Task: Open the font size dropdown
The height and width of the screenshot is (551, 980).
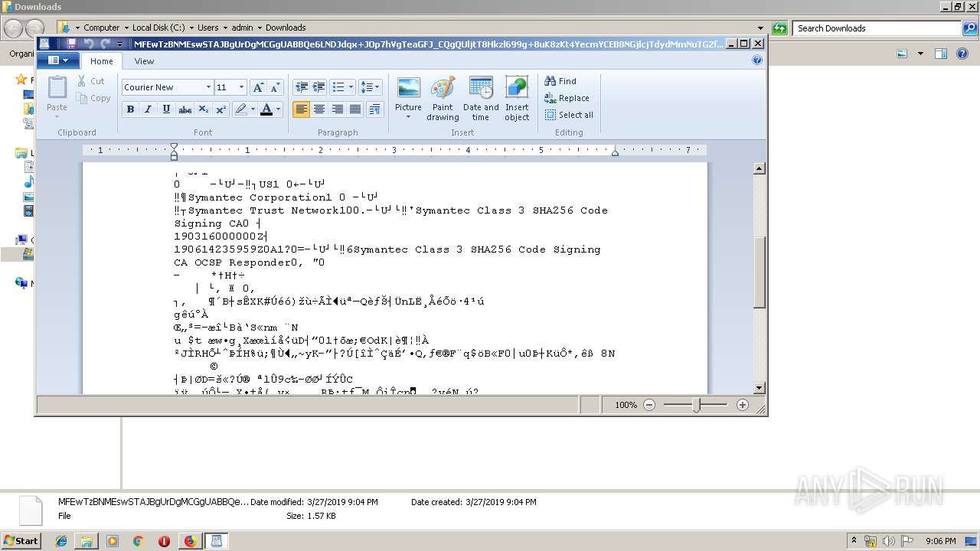Action: click(x=241, y=87)
